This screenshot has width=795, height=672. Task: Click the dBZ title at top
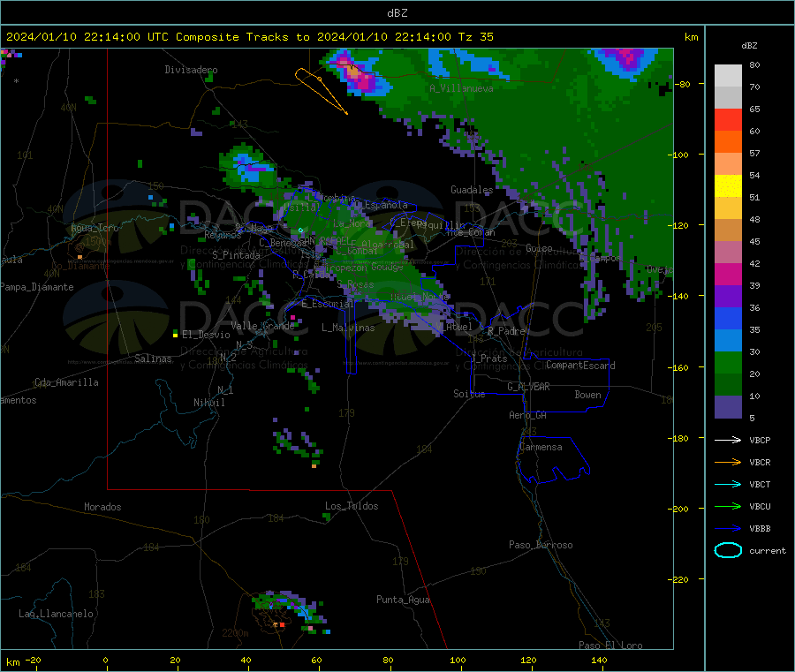coord(397,13)
